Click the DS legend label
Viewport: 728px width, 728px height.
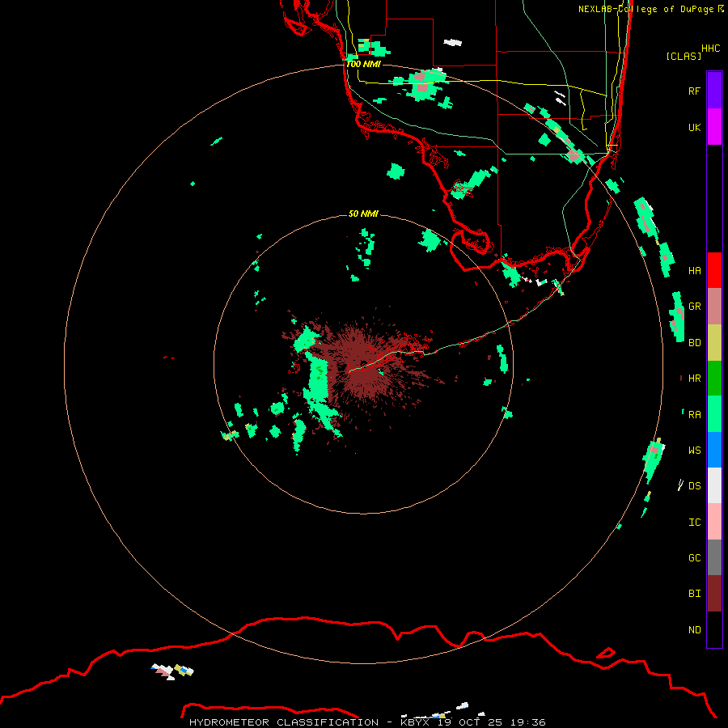(x=694, y=486)
